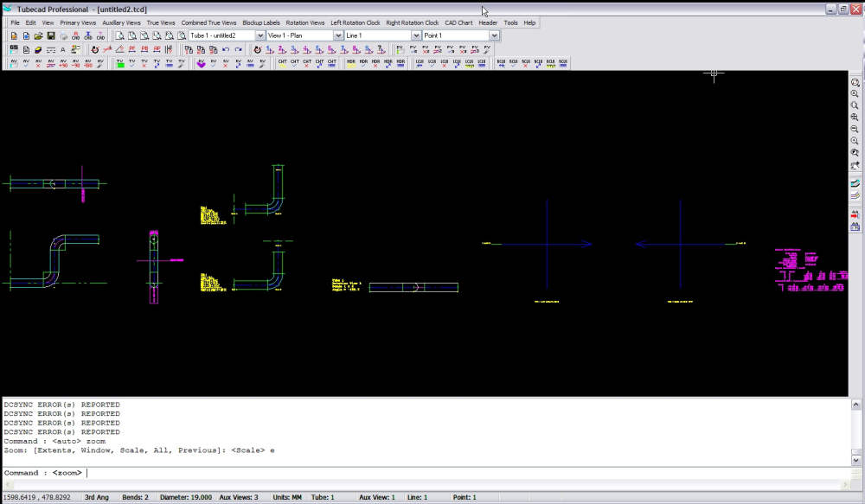Click the zoom out magnifier in right toolbar
This screenshot has height=504, width=865.
point(855,129)
